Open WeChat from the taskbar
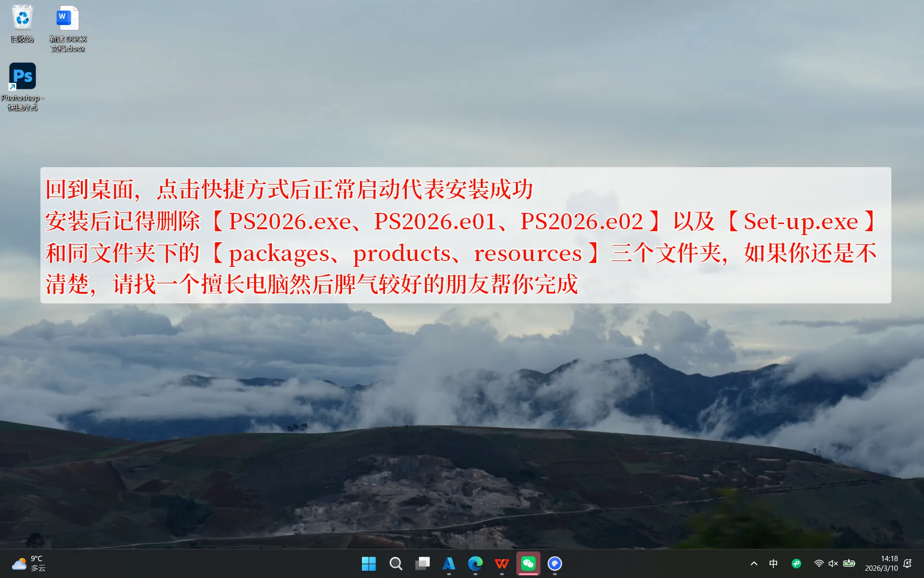The width and height of the screenshot is (924, 578). coord(528,564)
